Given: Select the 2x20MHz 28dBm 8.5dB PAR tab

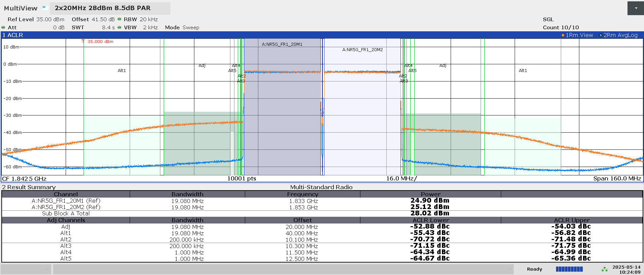Looking at the screenshot, I should [x=103, y=8].
